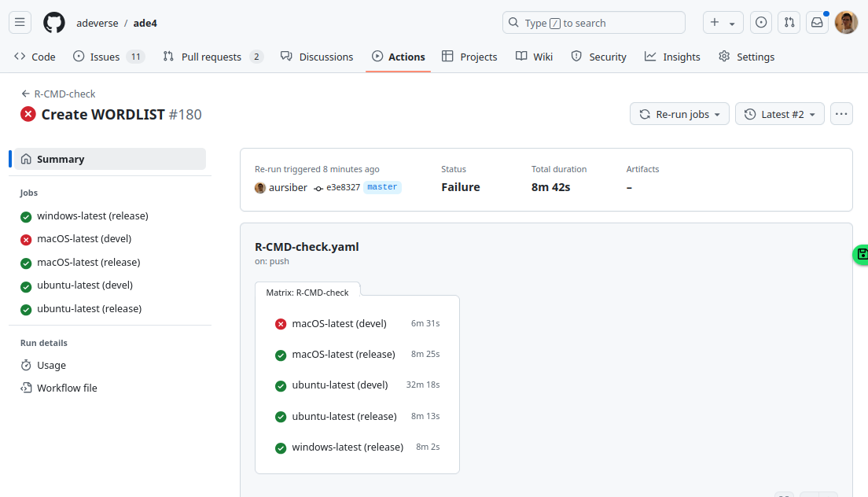Click the R-CMD-check.yaml workflow heading

[x=307, y=247]
